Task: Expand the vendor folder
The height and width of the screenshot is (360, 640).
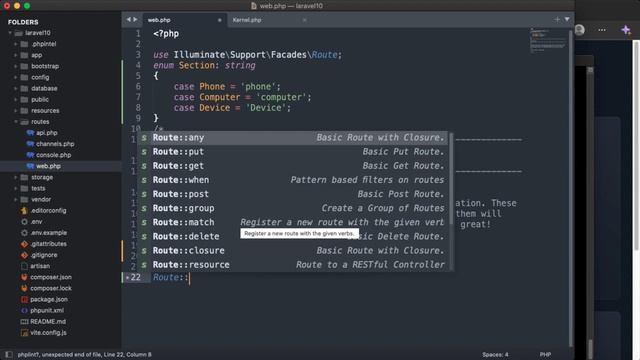Action: click(16, 200)
